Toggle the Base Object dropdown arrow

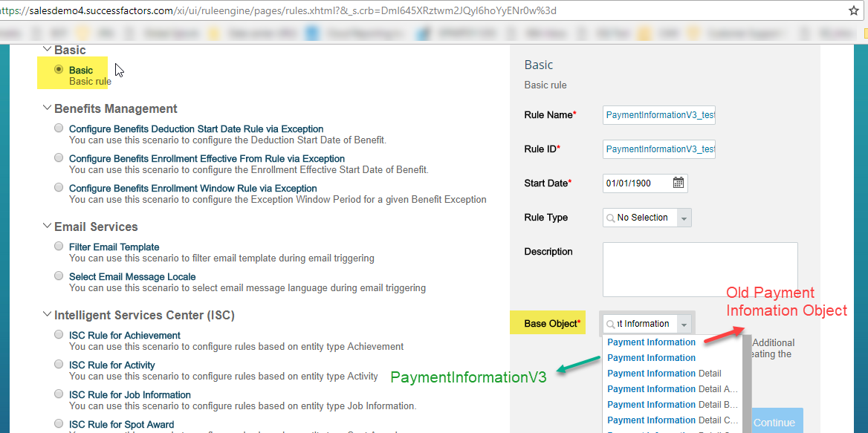point(684,324)
